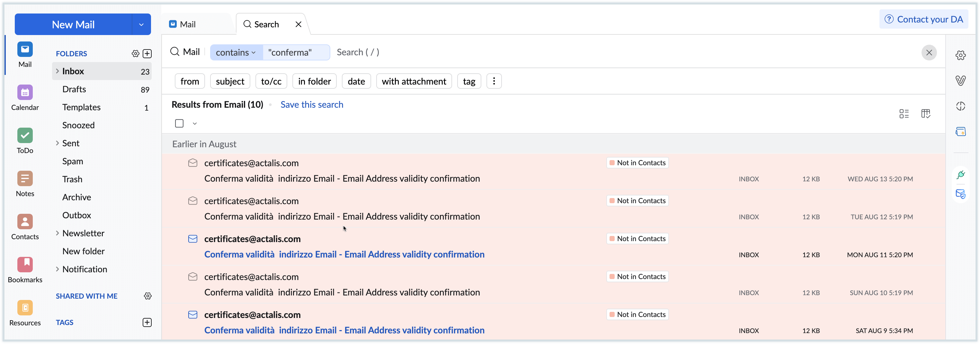Open the envelope icon of Aug 11 email
The width and height of the screenshot is (980, 344).
(193, 239)
